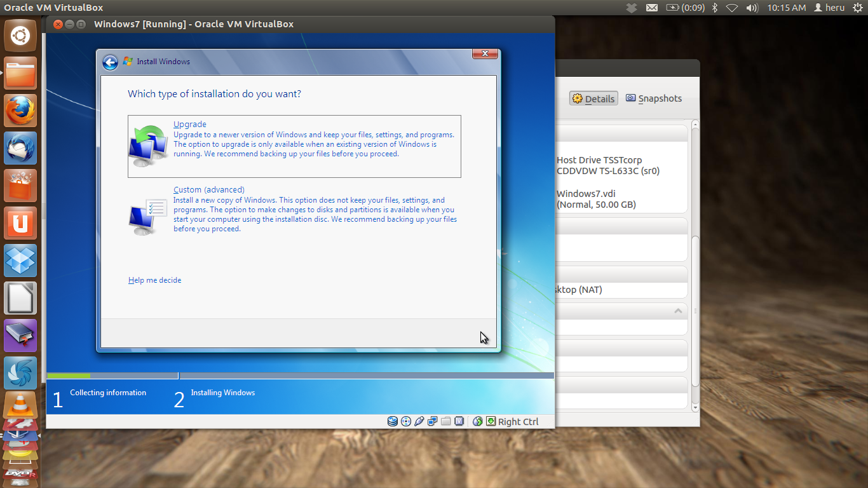Click the Custom install checklist computer icon
868x488 pixels.
point(147,217)
